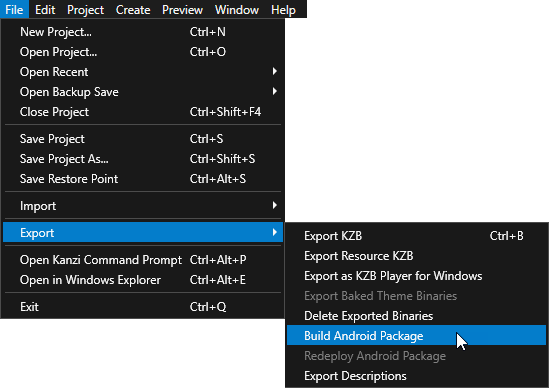Select Export Resource KZB entry
This screenshot has width=549, height=388.
416,256
